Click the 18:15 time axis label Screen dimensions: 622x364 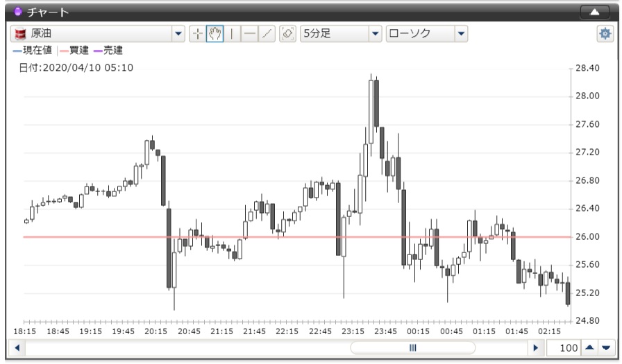coord(24,331)
